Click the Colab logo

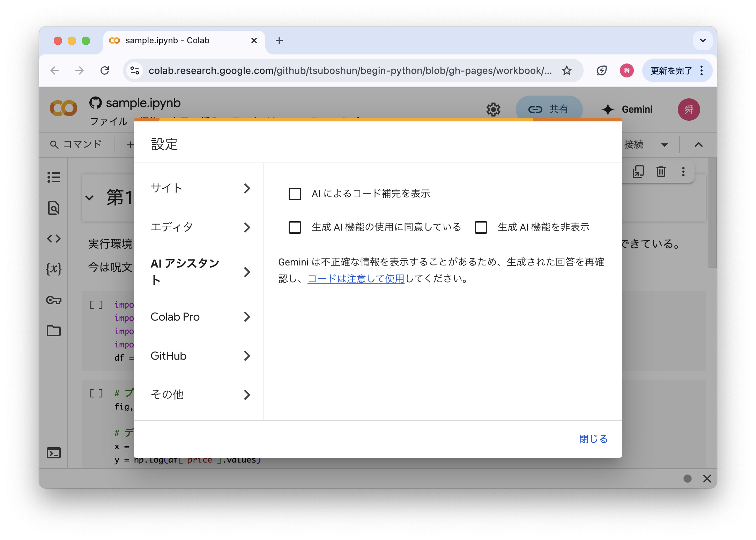coord(64,108)
